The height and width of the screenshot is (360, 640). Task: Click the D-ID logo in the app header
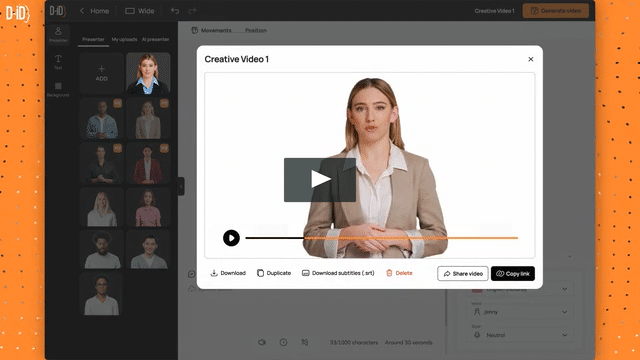58,11
